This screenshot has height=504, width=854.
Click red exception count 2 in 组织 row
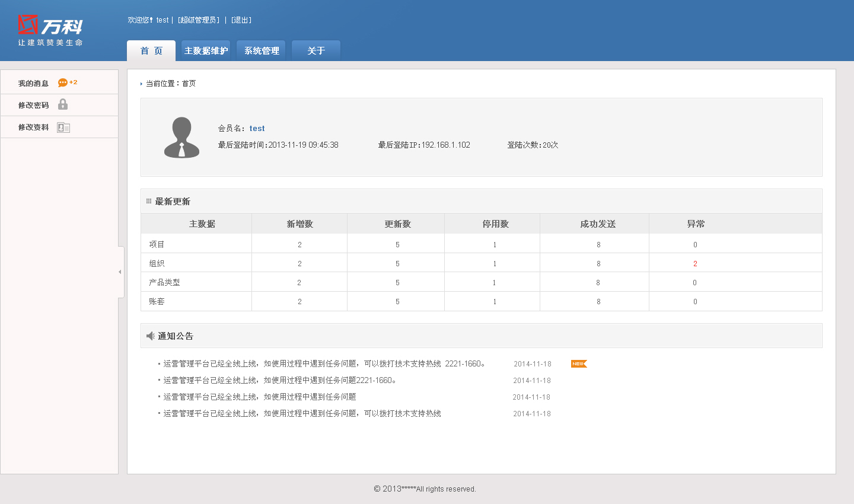(695, 264)
